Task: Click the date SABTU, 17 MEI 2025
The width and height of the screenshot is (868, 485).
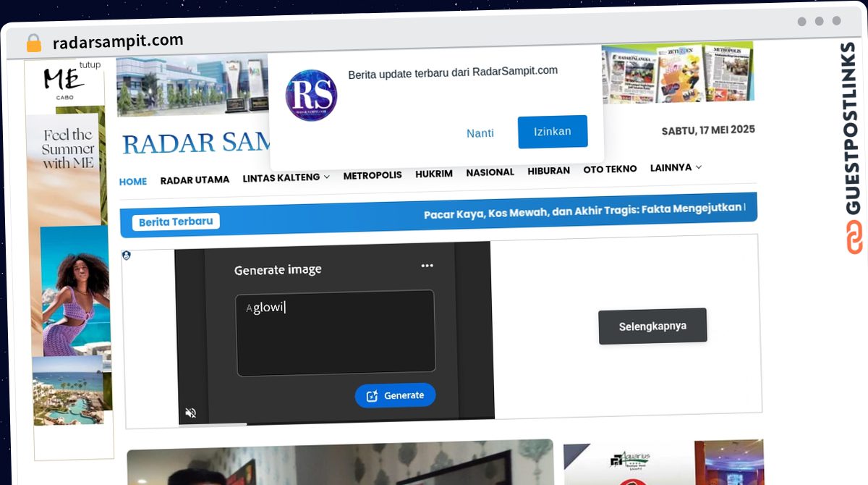Action: point(708,130)
